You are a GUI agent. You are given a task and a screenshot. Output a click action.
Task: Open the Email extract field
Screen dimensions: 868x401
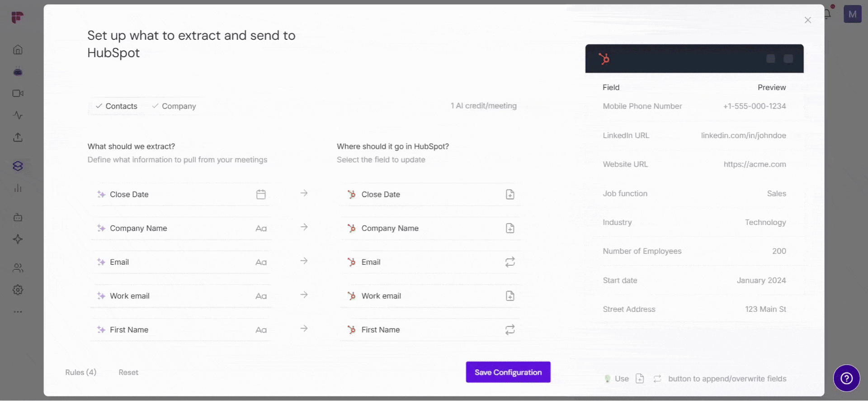(181, 263)
